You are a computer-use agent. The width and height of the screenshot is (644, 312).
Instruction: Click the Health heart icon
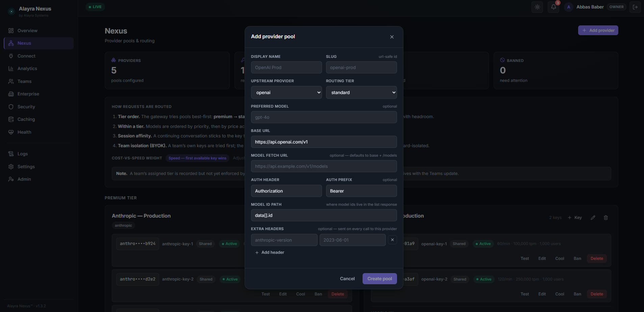coord(11,132)
